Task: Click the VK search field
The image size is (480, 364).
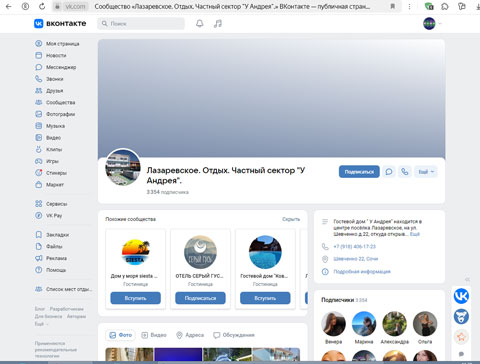Action: (x=141, y=24)
